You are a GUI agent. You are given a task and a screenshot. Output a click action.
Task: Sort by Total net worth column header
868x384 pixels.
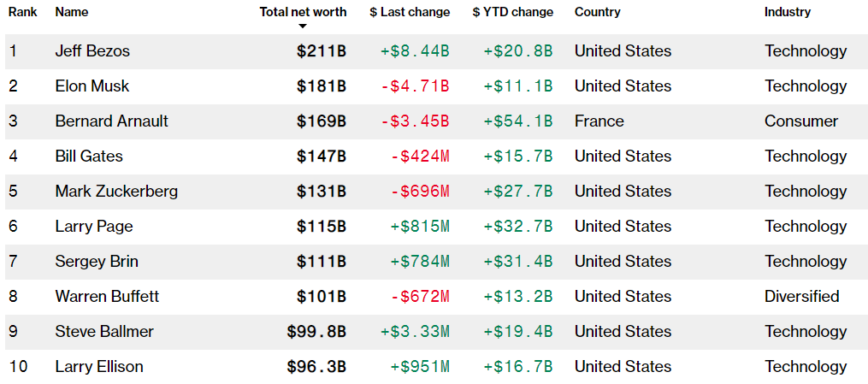[303, 12]
